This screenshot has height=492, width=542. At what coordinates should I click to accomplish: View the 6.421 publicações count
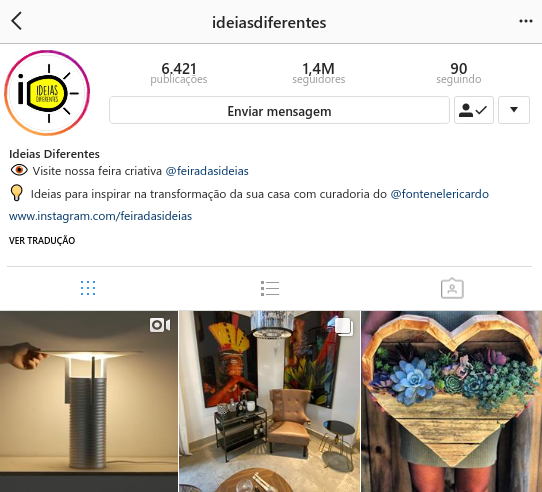click(179, 73)
